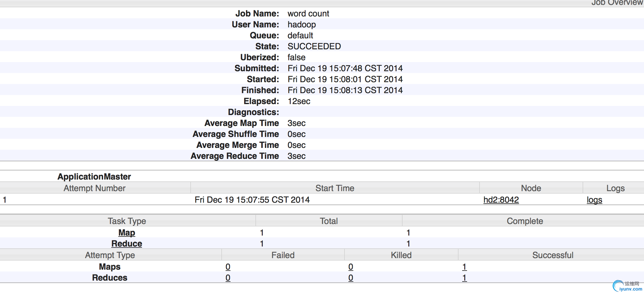Image resolution: width=644 pixels, height=294 pixels.
Task: Select the Elapsed value '12sec'
Action: (x=299, y=101)
